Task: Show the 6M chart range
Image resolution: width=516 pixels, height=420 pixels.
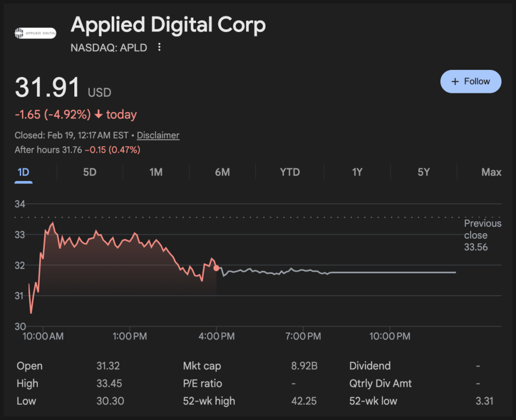Action: point(222,172)
